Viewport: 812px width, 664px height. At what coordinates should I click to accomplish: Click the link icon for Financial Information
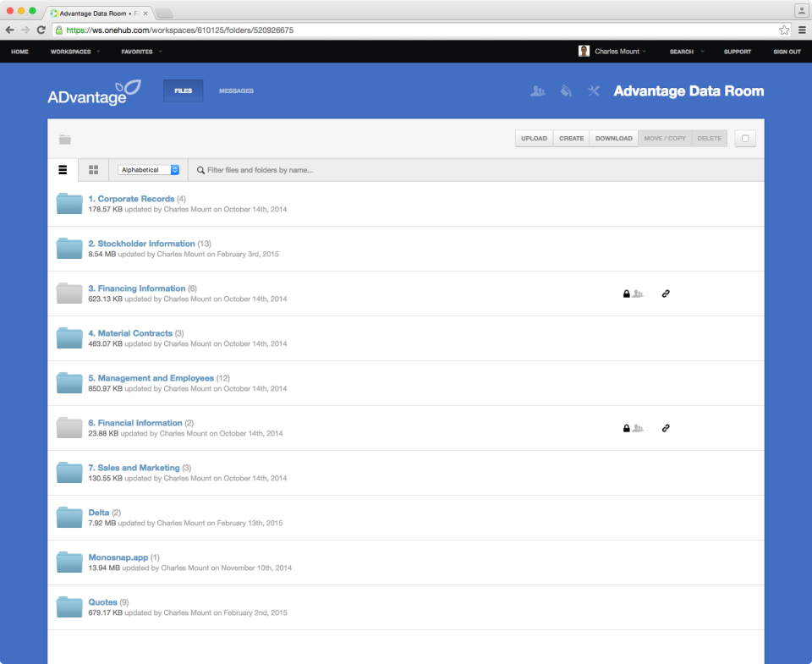pyautogui.click(x=666, y=428)
